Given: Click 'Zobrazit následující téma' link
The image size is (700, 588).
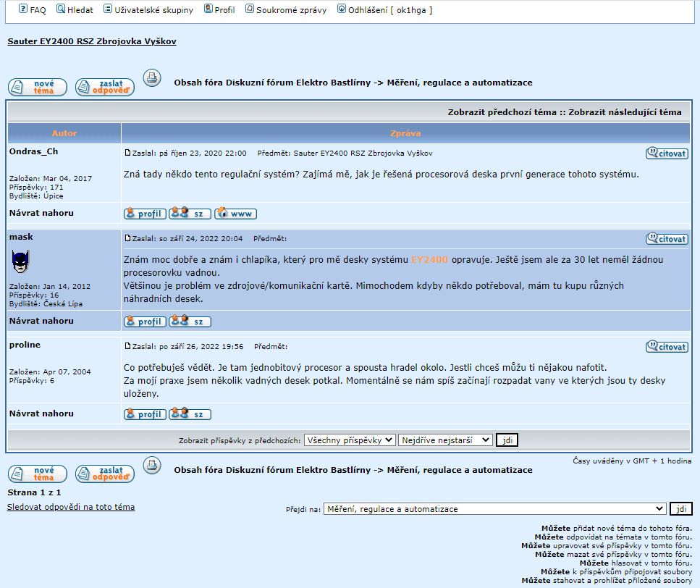Looking at the screenshot, I should point(625,112).
